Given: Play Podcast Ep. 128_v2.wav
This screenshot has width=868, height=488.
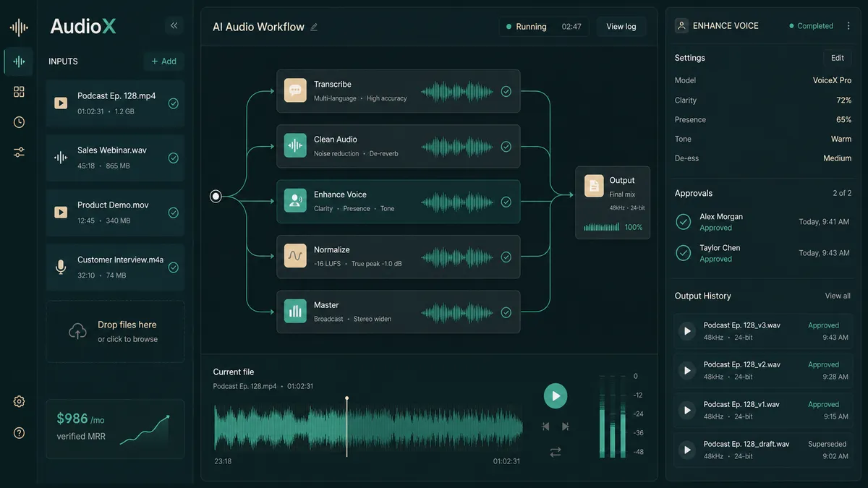Looking at the screenshot, I should tap(687, 371).
